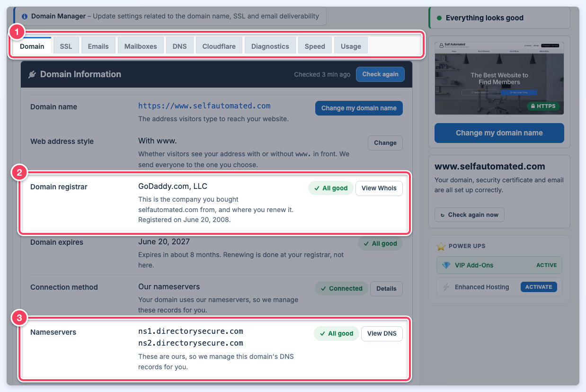Click the diamond icon for VIP Add-Ons
The height and width of the screenshot is (392, 586).
click(446, 265)
